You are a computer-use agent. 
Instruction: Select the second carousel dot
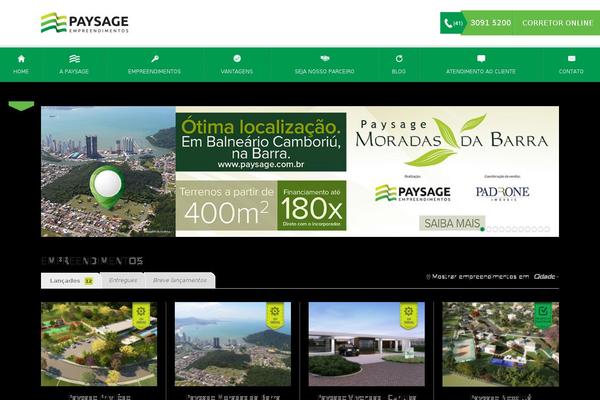[489, 229]
